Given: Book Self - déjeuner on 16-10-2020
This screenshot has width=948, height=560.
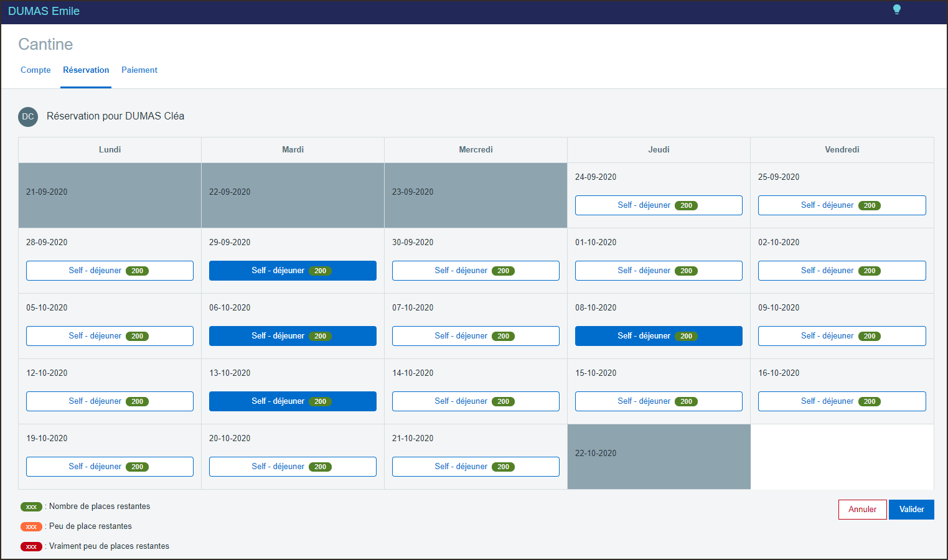Looking at the screenshot, I should coord(842,401).
